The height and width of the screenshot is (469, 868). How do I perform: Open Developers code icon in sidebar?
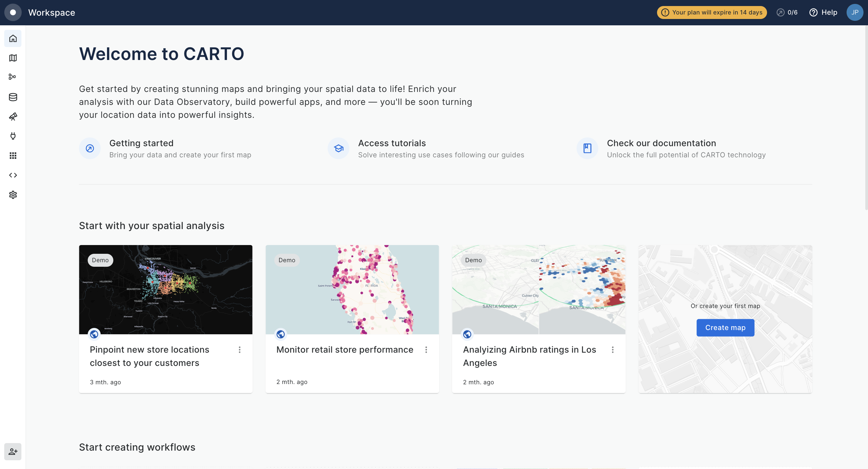13,175
